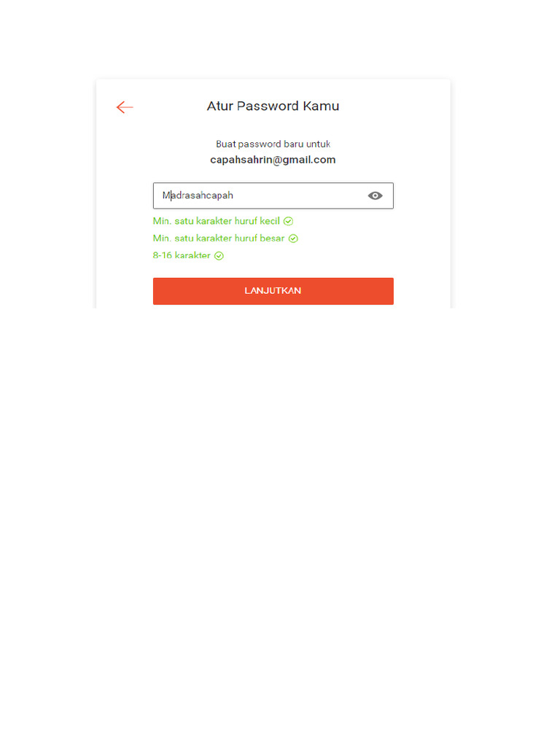The width and height of the screenshot is (560, 747).
Task: Toggle password visibility with the eye icon
Action: coord(375,196)
